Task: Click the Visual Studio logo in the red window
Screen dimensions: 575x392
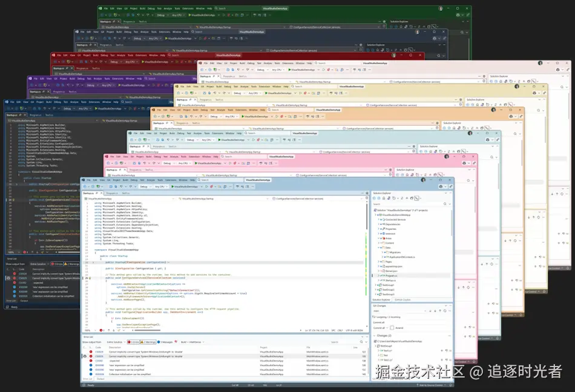Action: pos(53,55)
